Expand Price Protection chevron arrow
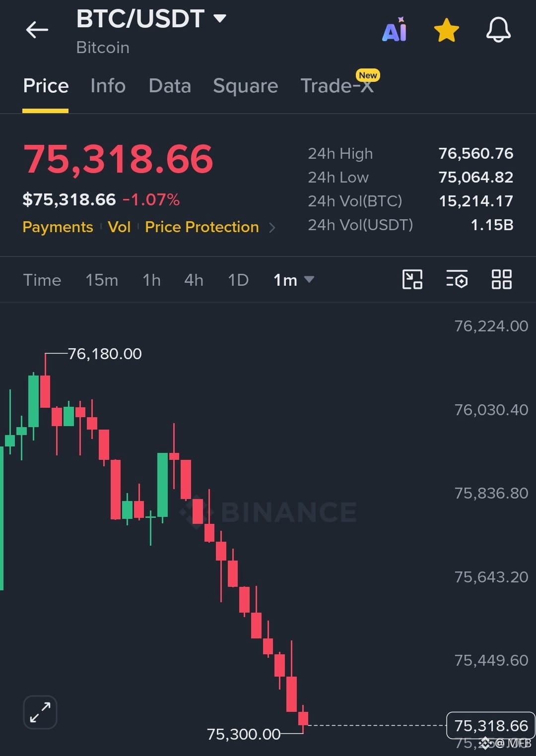Screen dimensions: 536x756 [272, 227]
